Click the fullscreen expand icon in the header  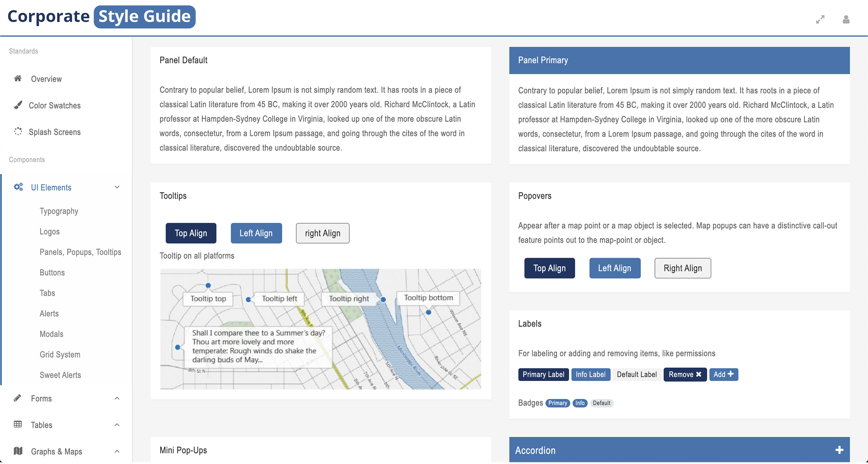(821, 19)
